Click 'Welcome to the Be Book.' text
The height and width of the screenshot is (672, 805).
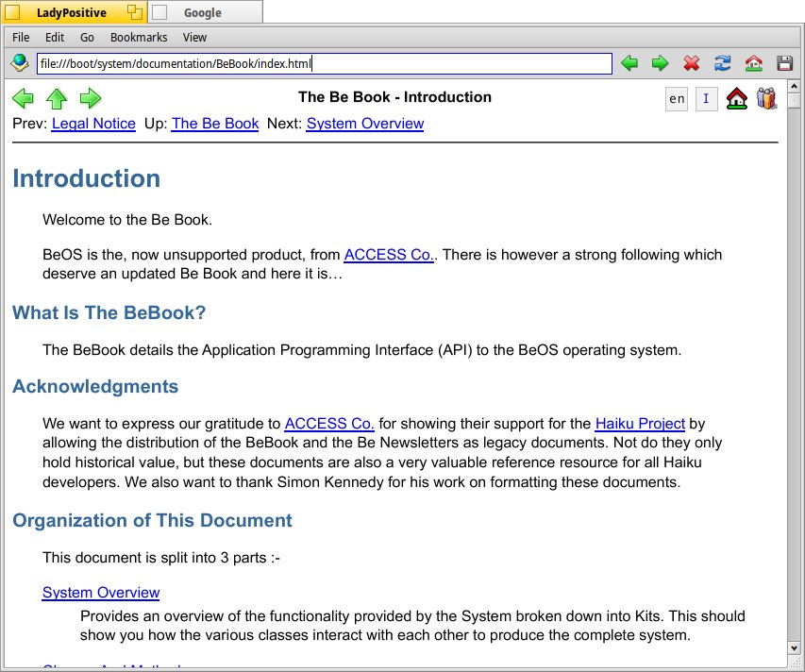coord(127,220)
